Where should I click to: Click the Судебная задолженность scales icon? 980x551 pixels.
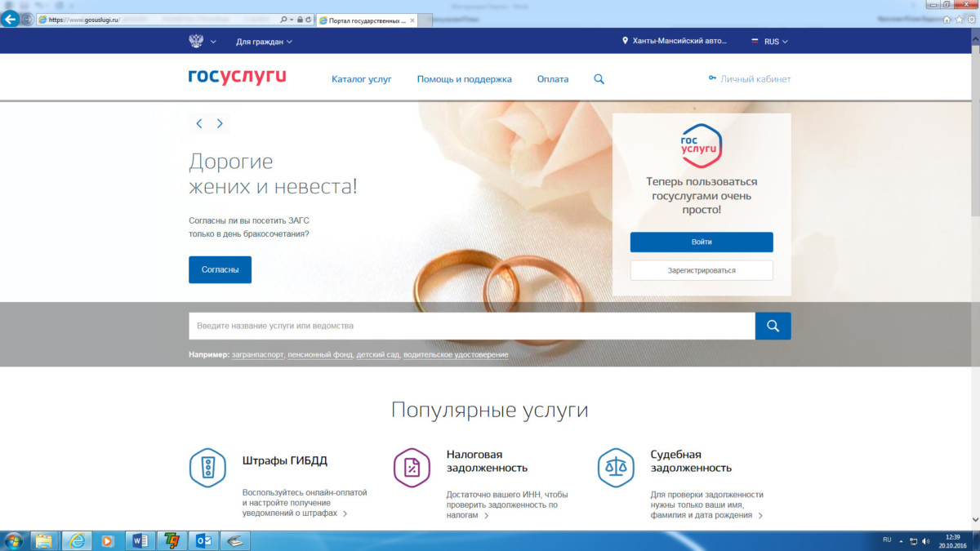(x=616, y=468)
